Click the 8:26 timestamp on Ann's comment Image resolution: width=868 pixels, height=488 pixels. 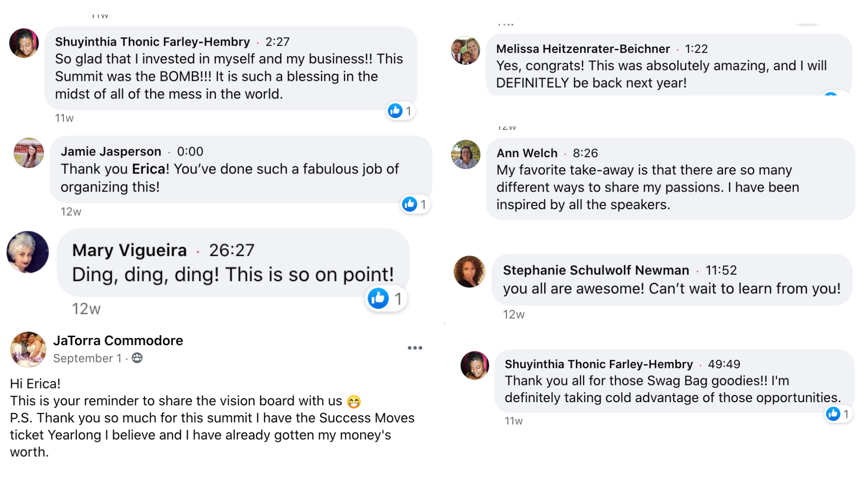pos(585,153)
